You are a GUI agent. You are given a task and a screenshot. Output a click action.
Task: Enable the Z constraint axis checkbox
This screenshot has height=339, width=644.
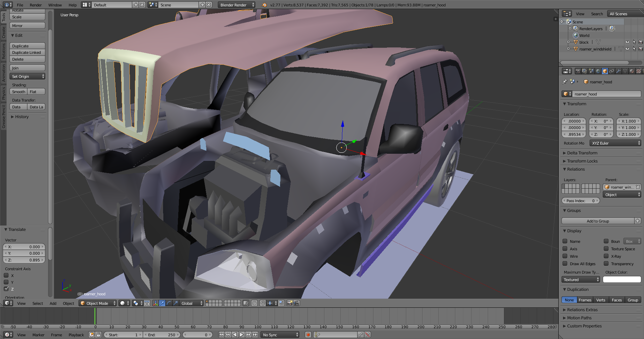(x=6, y=289)
